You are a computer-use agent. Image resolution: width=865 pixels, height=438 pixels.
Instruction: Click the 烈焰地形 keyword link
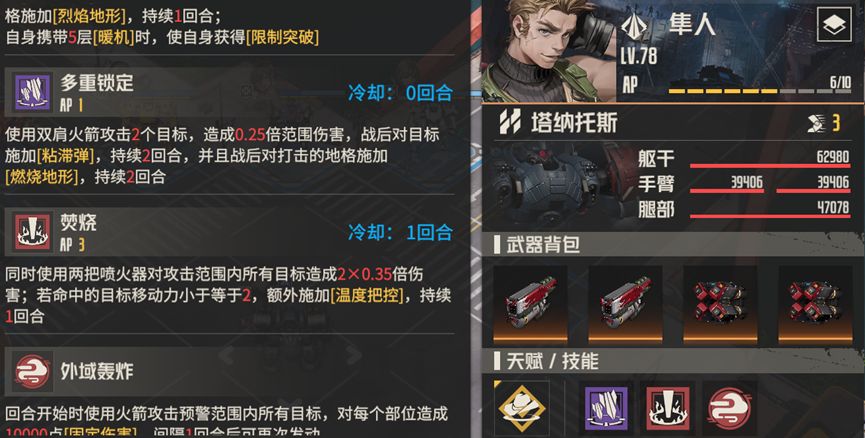click(89, 15)
